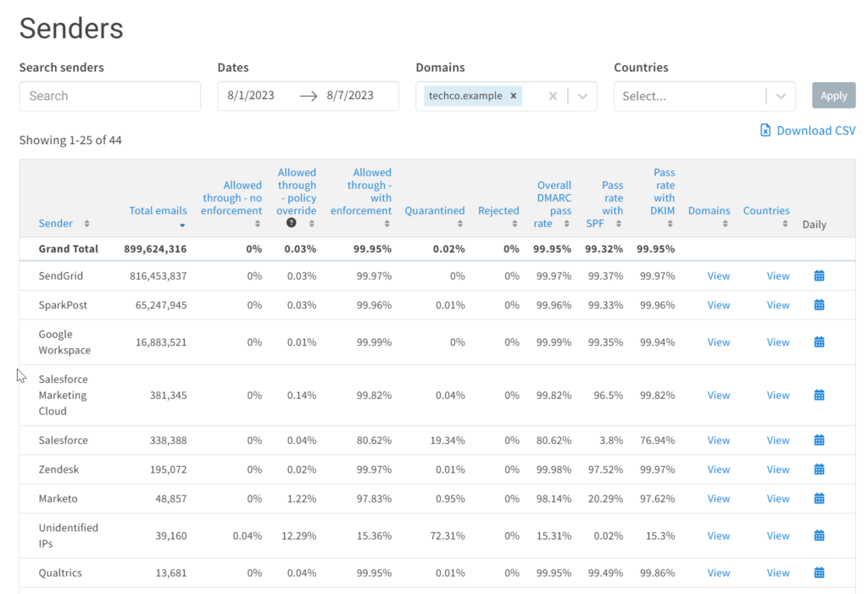This screenshot has width=868, height=594.
Task: Click the Quarantined header label
Action: click(x=435, y=210)
